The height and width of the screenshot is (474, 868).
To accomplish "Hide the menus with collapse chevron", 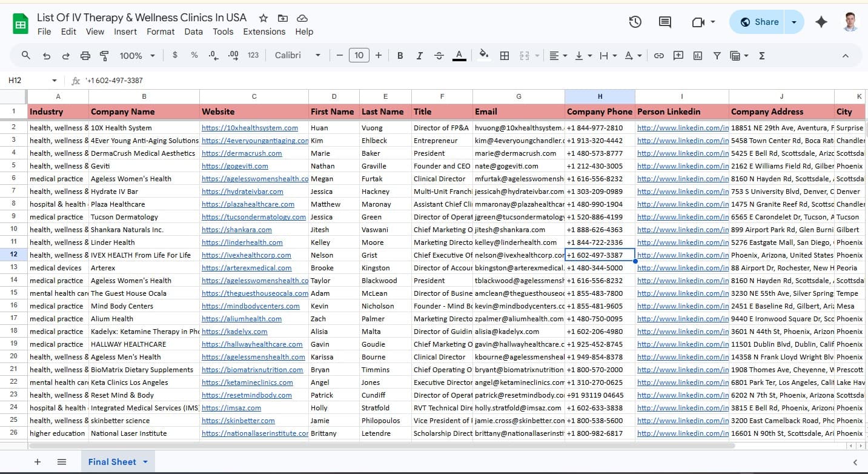I will tap(846, 55).
